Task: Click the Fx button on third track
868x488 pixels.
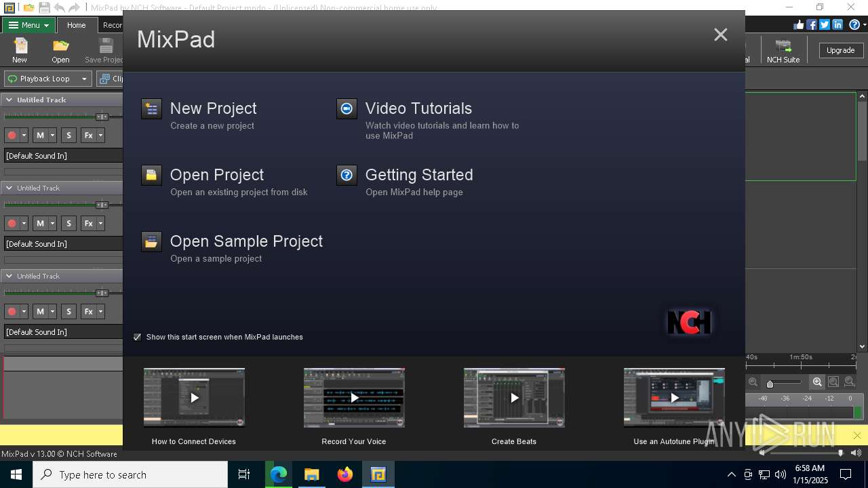Action: [88, 312]
